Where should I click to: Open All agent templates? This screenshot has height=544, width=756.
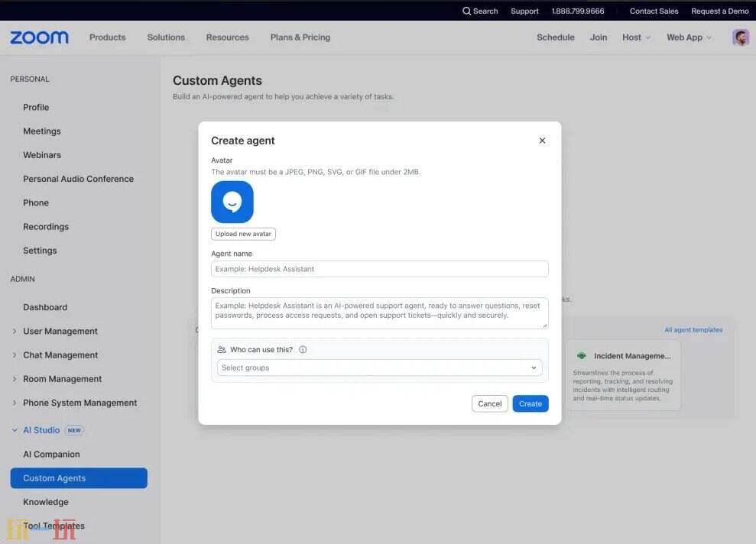click(x=693, y=329)
